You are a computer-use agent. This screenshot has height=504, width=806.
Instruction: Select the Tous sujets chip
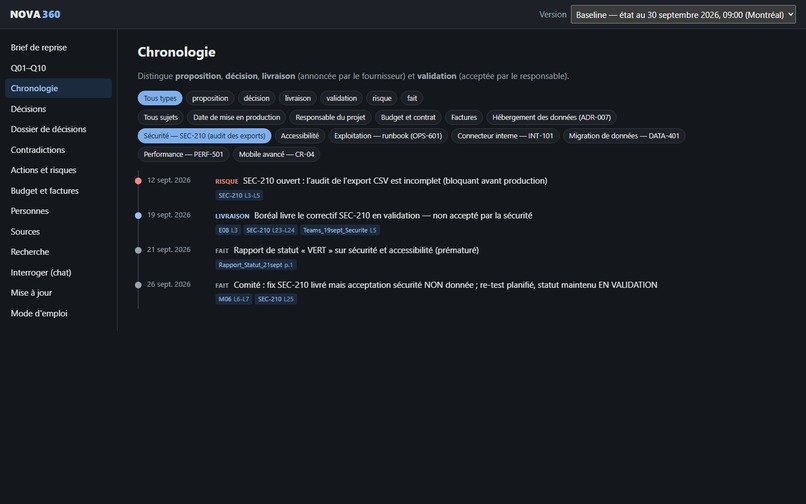coord(160,117)
